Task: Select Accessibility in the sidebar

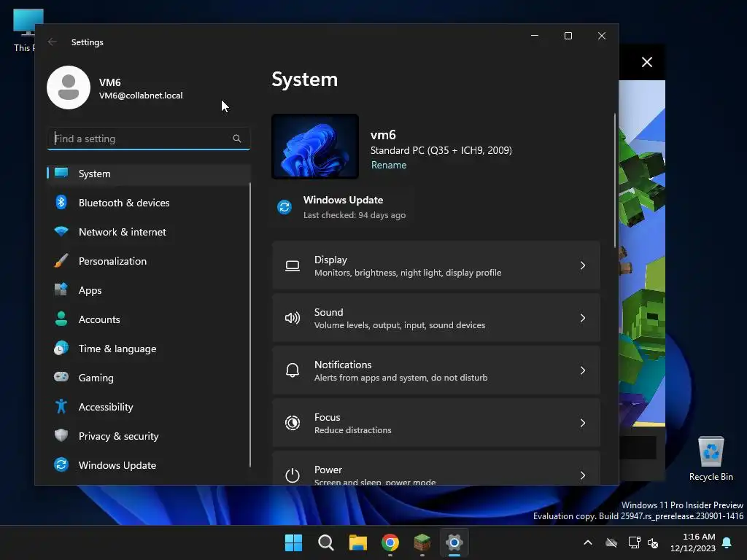Action: click(149, 407)
